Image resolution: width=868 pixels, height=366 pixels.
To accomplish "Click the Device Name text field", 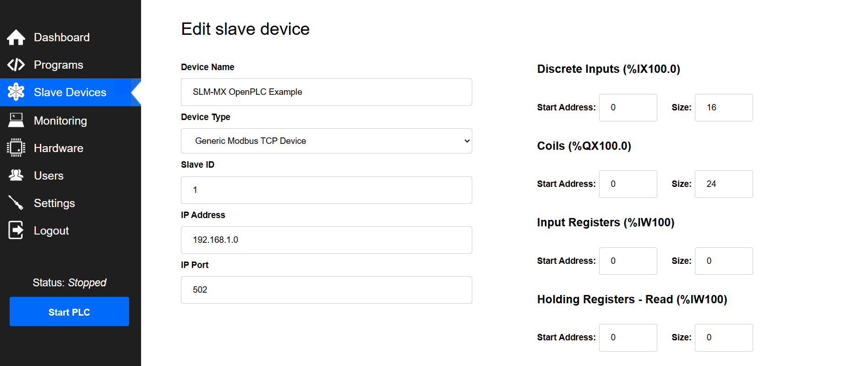I will (x=326, y=92).
